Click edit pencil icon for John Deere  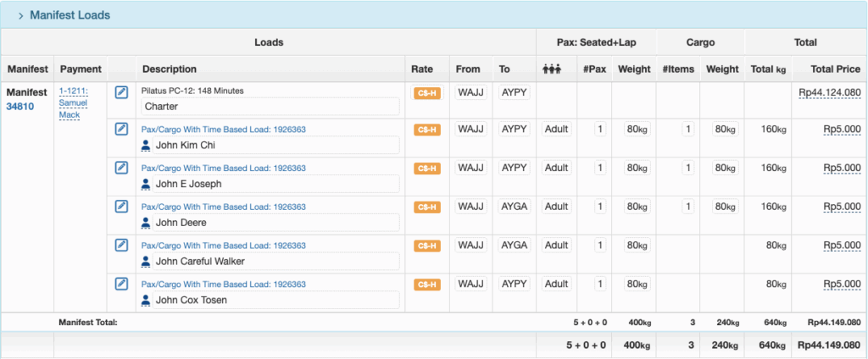(121, 207)
